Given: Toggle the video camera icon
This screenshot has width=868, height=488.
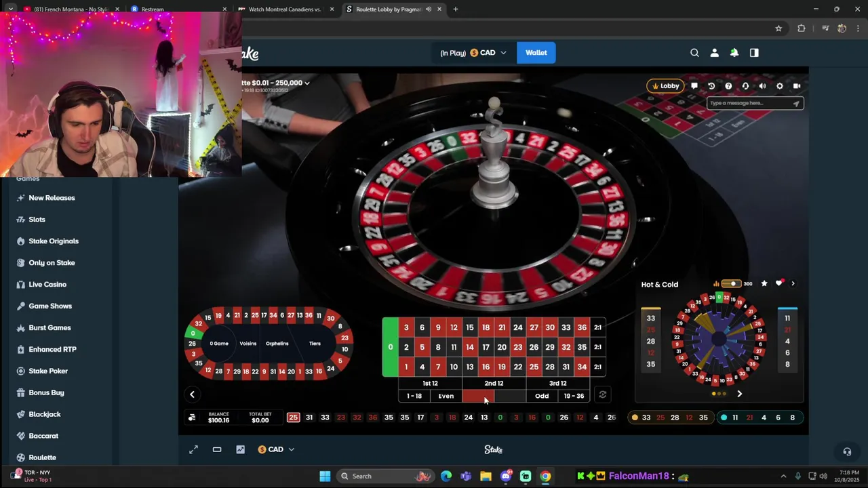Looking at the screenshot, I should pyautogui.click(x=797, y=86).
